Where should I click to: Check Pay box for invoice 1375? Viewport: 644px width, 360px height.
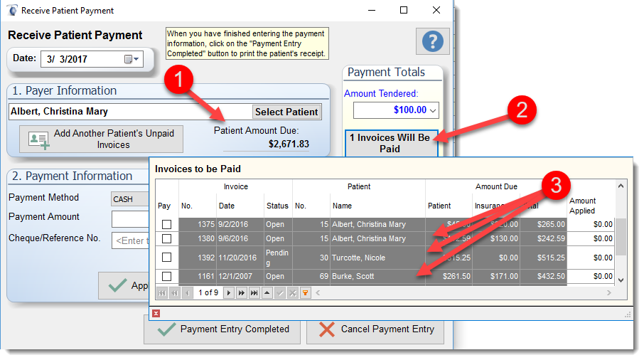click(x=166, y=225)
